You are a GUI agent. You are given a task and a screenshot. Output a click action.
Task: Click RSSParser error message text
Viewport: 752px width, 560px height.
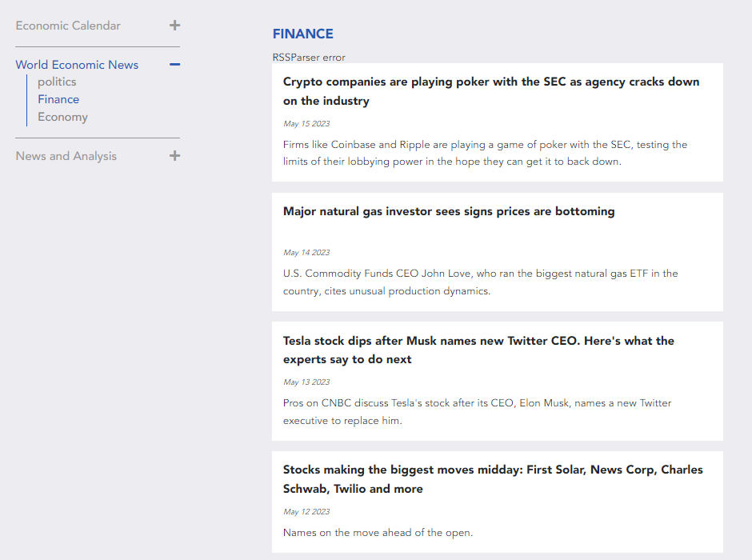tap(309, 58)
